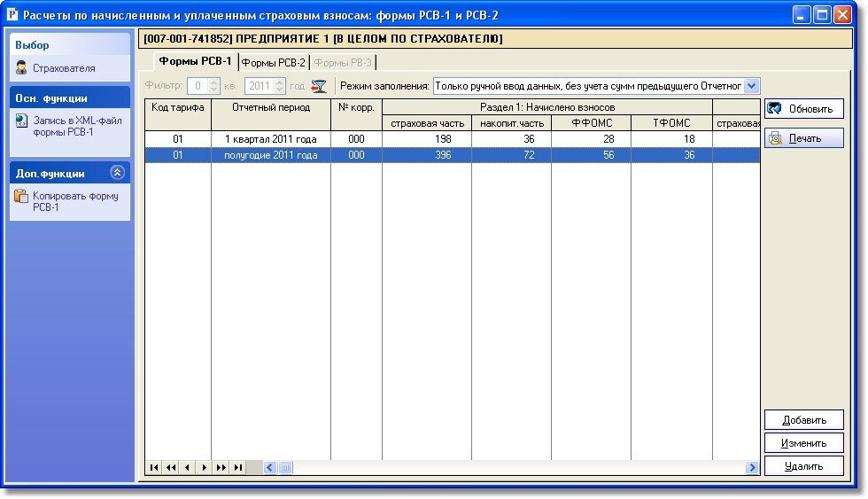Click horizontal scrollbar left arrow

[269, 467]
